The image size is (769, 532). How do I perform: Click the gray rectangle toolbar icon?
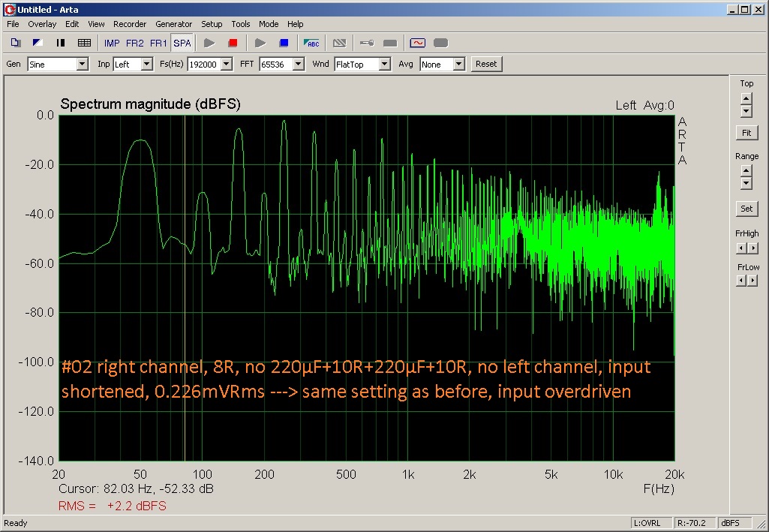point(390,44)
